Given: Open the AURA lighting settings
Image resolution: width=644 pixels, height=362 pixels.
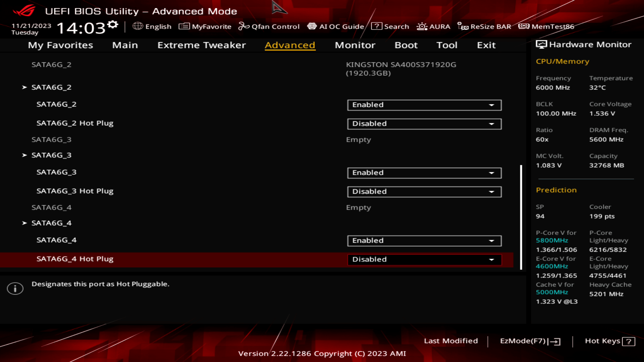Looking at the screenshot, I should [434, 26].
